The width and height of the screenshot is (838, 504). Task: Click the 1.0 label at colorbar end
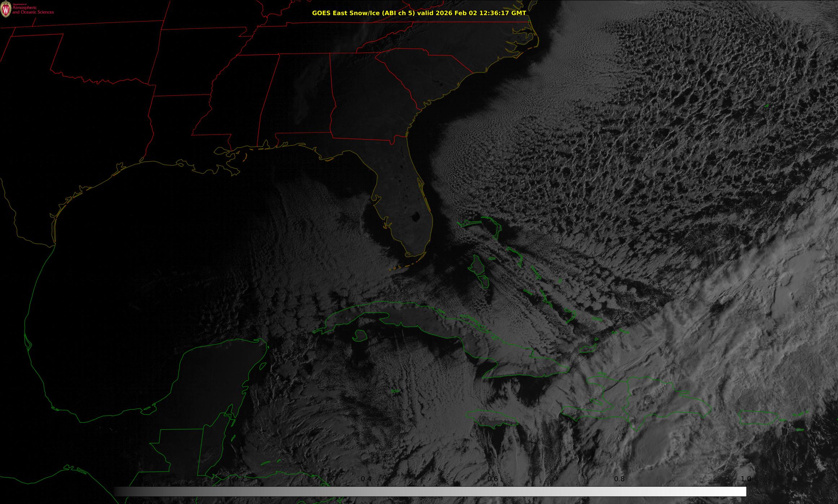(x=746, y=479)
